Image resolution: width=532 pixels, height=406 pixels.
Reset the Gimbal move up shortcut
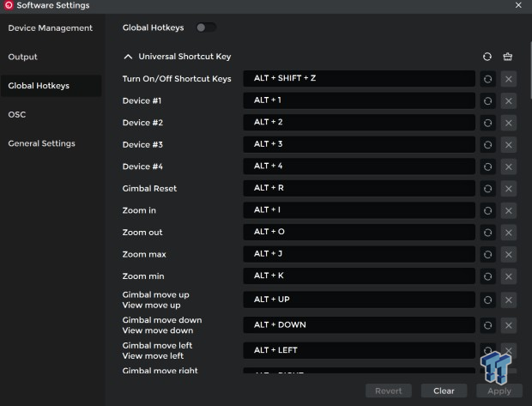(487, 300)
